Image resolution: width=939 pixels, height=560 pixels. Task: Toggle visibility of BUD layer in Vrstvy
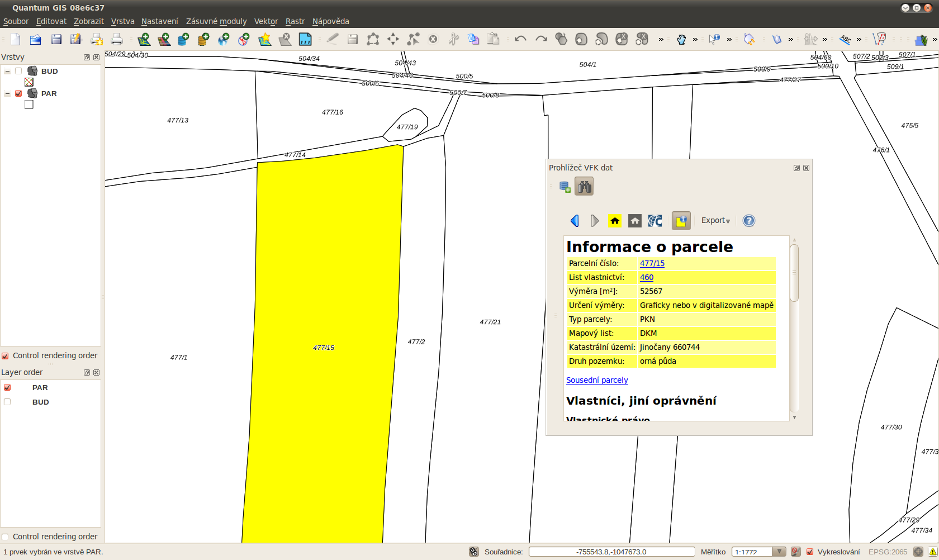[18, 71]
